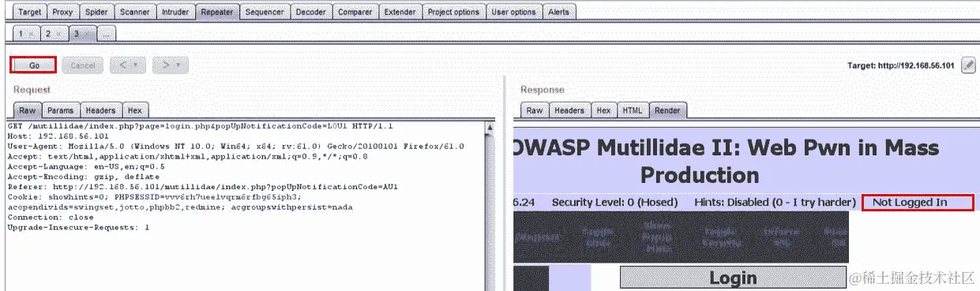Switch Response view to Hex
The image size is (980, 291).
[x=603, y=110]
